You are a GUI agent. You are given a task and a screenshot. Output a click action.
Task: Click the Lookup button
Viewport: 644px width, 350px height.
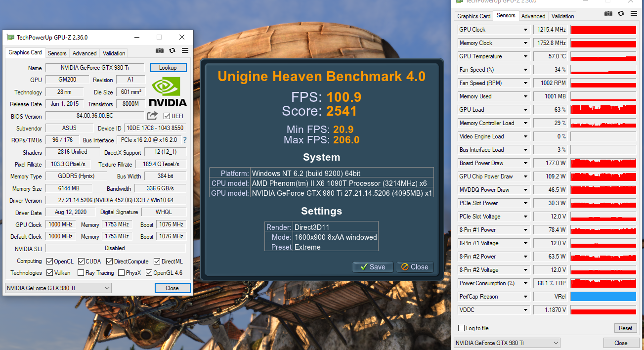click(x=168, y=68)
